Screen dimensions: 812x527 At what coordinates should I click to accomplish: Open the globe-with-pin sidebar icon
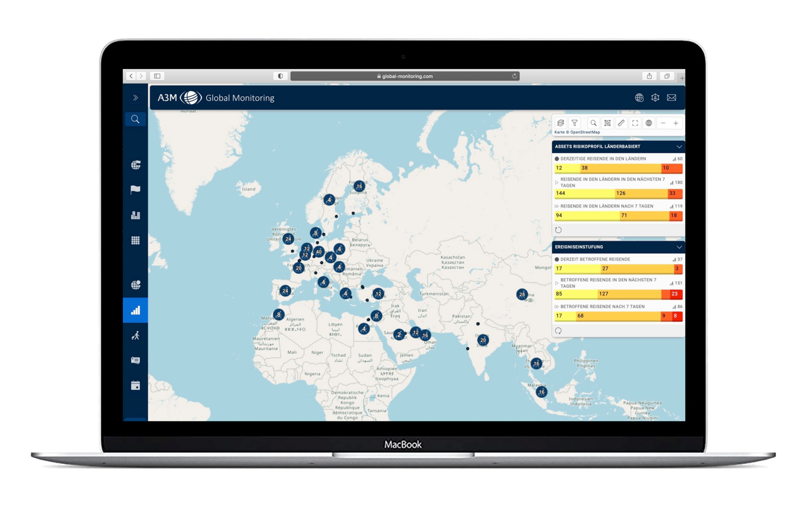136,285
